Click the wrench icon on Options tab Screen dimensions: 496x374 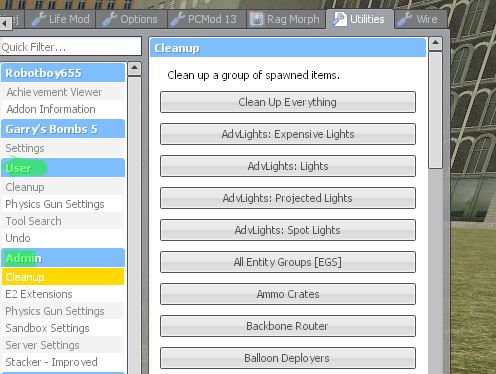point(110,19)
